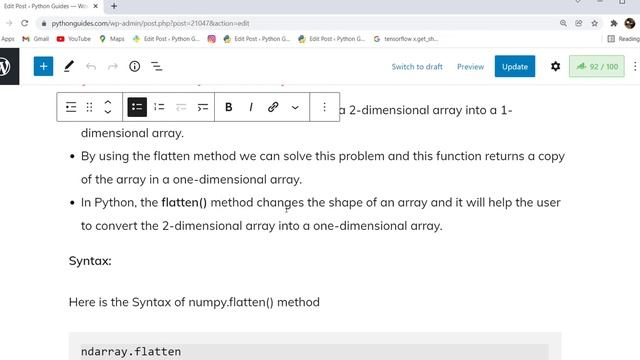This screenshot has height=360, width=640.
Task: Move the list block up
Action: pos(108,102)
